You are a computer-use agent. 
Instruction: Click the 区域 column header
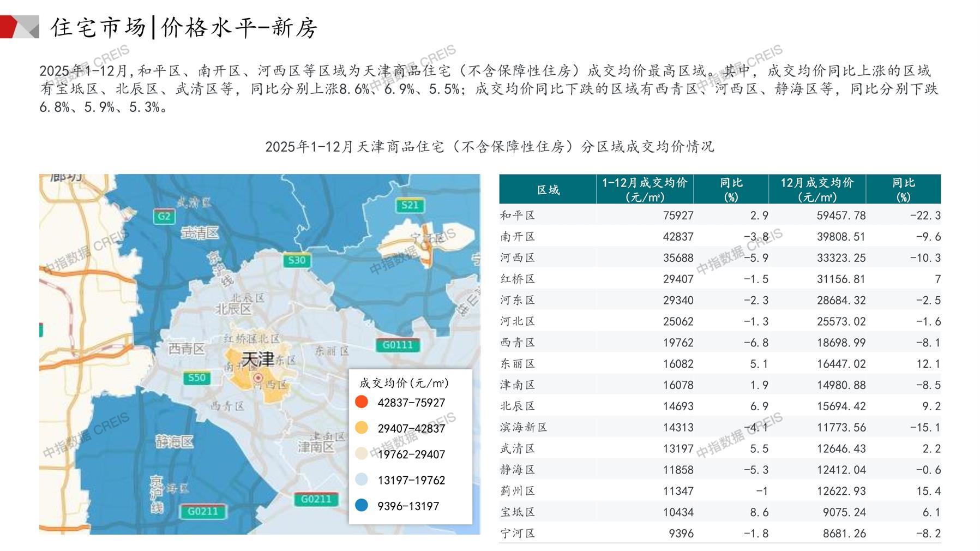tap(548, 189)
